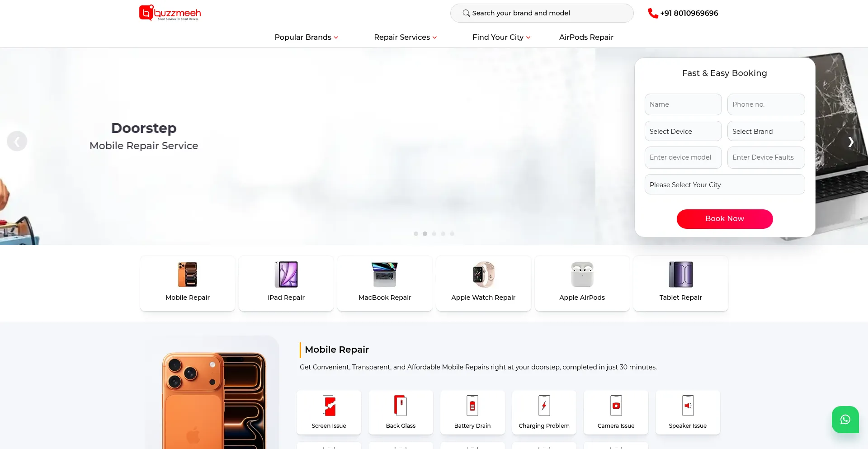Click the iPad Repair icon
This screenshot has height=449, width=868.
(286, 274)
